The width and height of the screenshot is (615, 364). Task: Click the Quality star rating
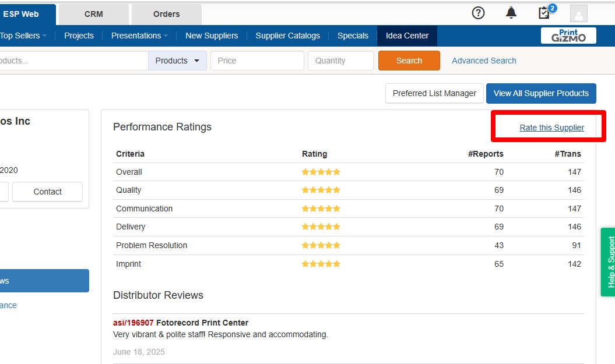click(321, 190)
